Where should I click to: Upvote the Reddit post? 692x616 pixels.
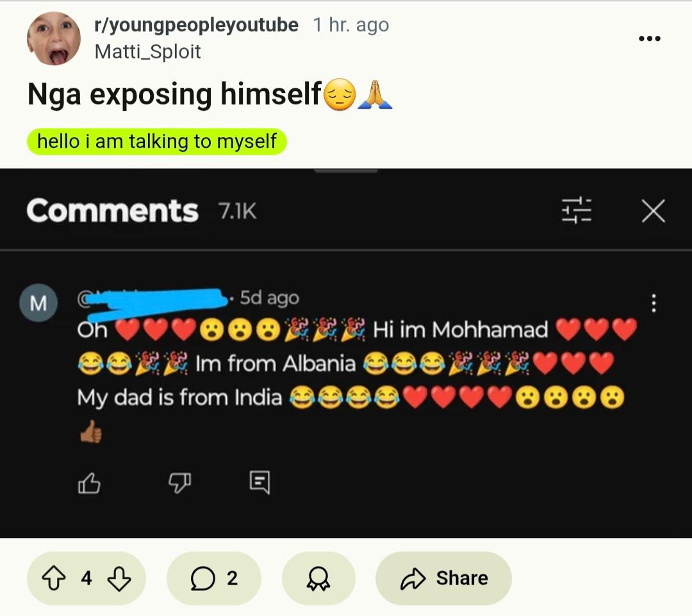point(54,578)
